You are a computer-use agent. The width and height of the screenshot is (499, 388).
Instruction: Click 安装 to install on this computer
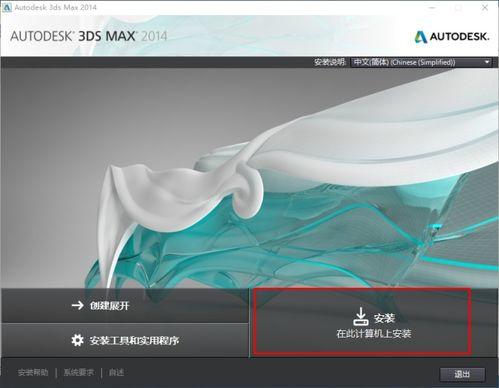[x=373, y=324]
